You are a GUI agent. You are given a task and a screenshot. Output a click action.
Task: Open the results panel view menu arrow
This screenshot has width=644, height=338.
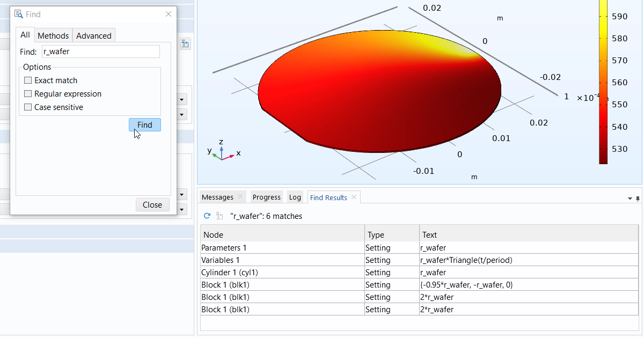pos(630,199)
